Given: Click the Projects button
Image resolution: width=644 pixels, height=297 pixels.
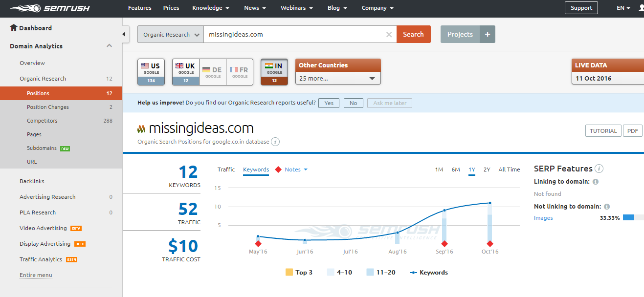Looking at the screenshot, I should pyautogui.click(x=460, y=34).
